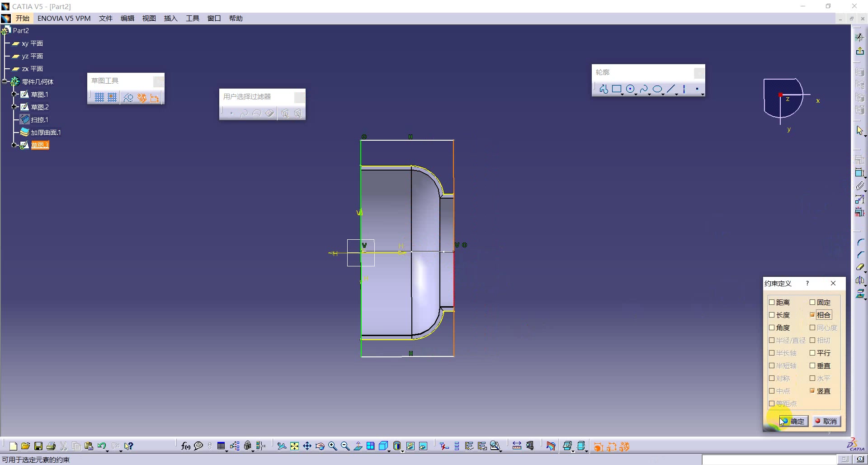Select the Line sketch tool
Image resolution: width=868 pixels, height=465 pixels.
tap(671, 89)
